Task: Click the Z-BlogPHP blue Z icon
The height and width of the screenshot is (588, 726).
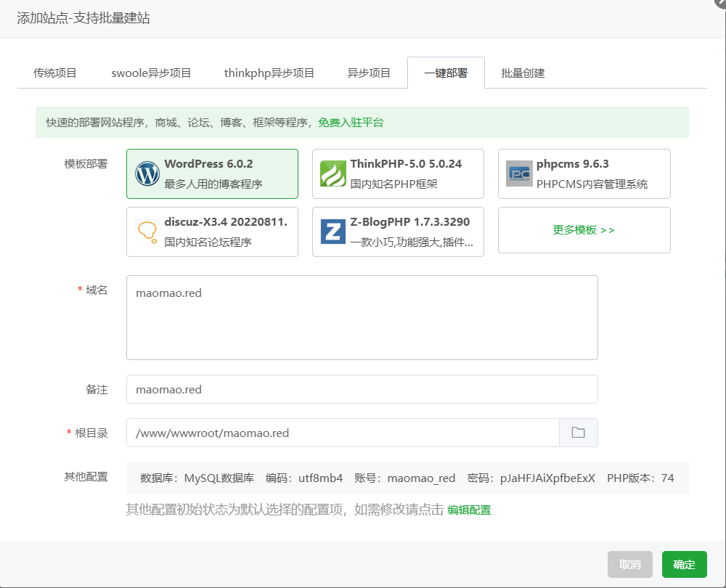Action: coord(333,232)
